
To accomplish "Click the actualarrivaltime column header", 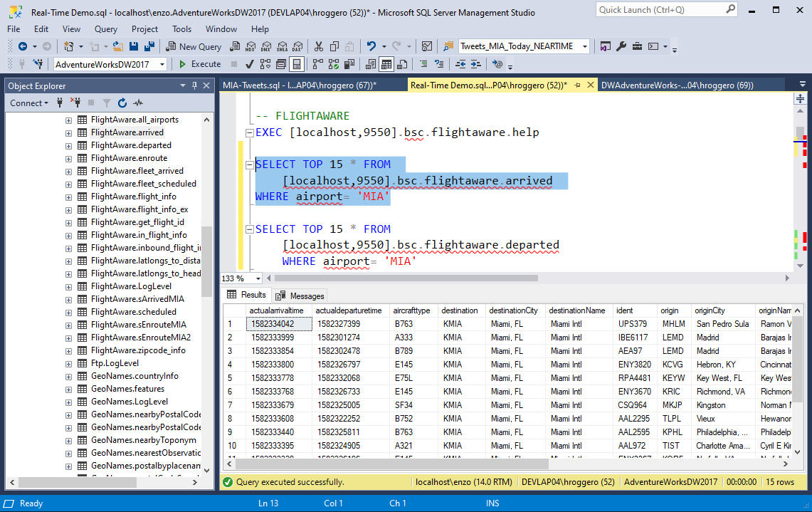I will click(278, 310).
